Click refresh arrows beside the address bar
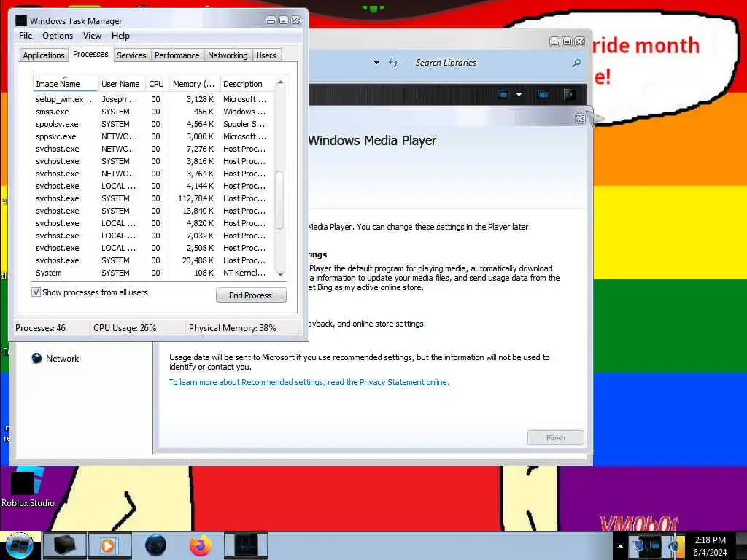Viewport: 747px width, 560px height. pos(393,63)
